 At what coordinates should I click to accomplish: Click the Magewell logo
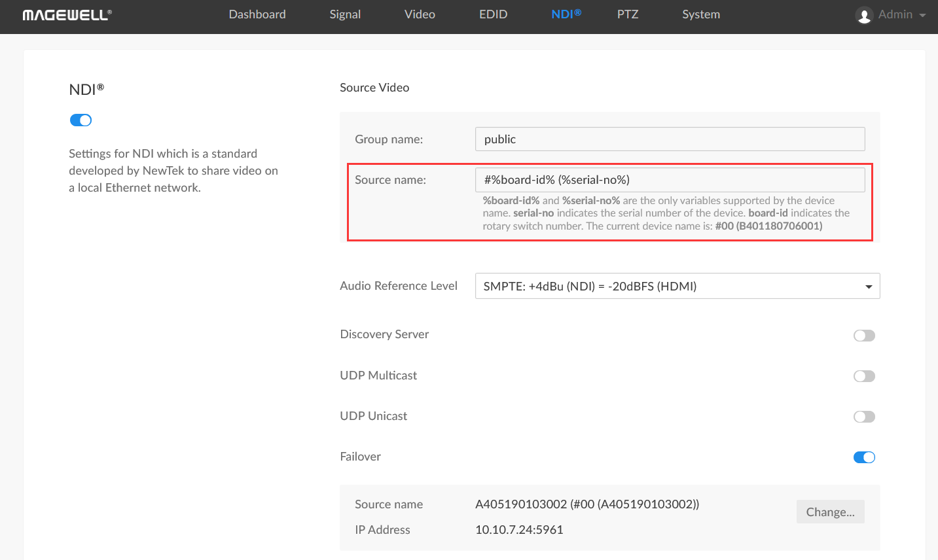[x=67, y=14]
